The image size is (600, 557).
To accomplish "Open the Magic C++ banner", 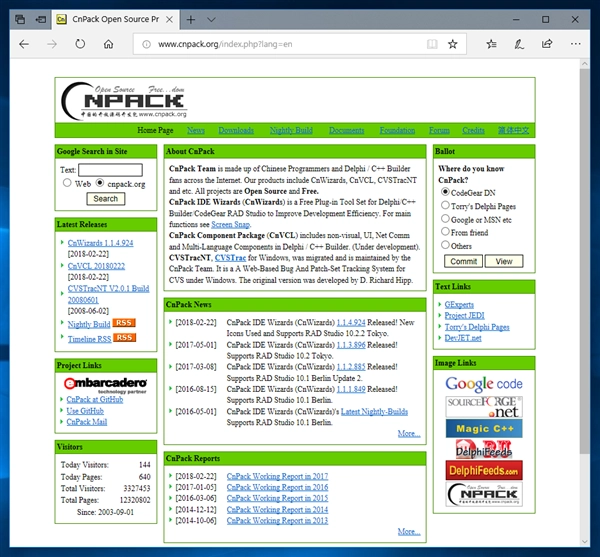I will [x=484, y=428].
